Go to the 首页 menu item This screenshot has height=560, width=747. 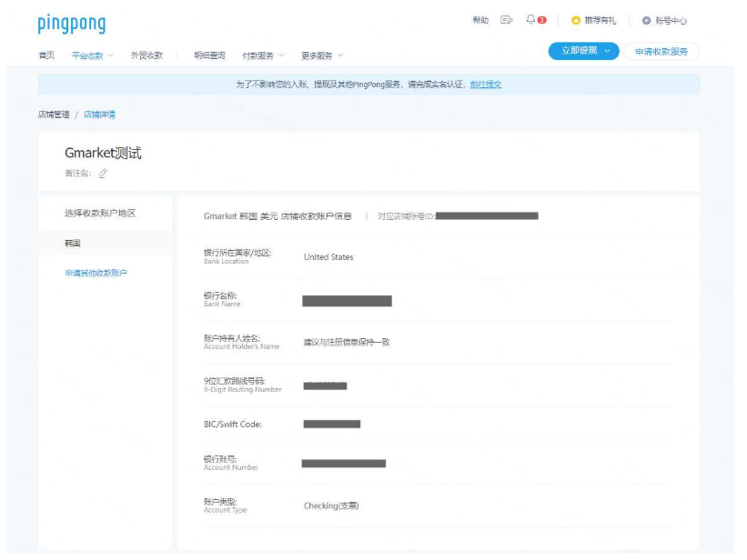click(x=46, y=55)
